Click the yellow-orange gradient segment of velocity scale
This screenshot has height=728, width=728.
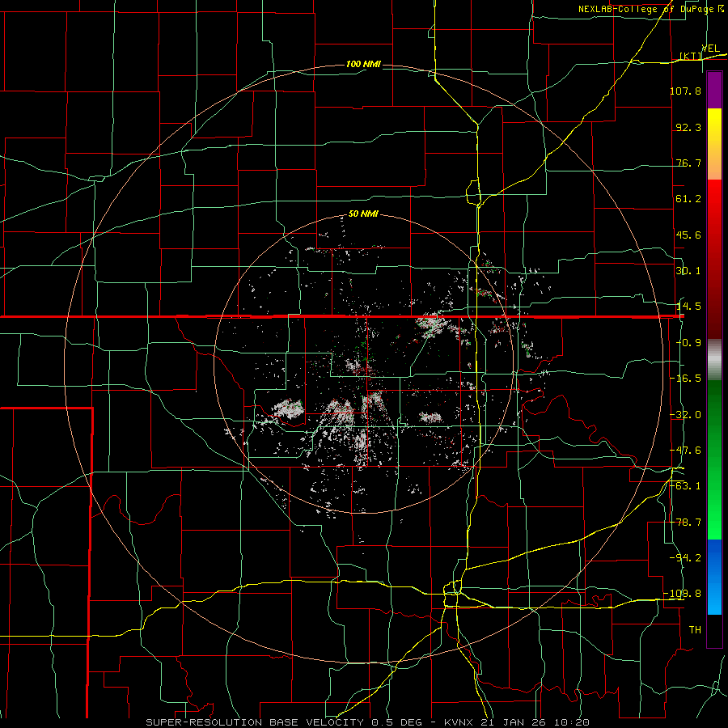click(x=714, y=144)
